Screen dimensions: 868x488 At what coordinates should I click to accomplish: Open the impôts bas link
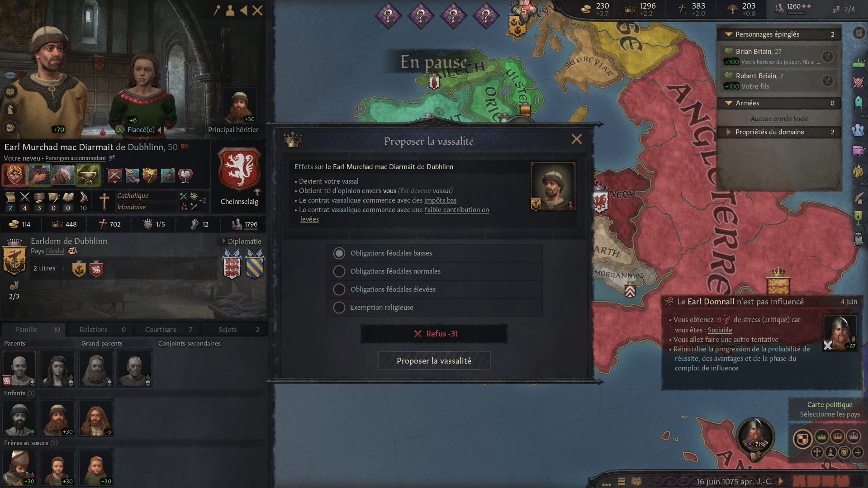440,200
